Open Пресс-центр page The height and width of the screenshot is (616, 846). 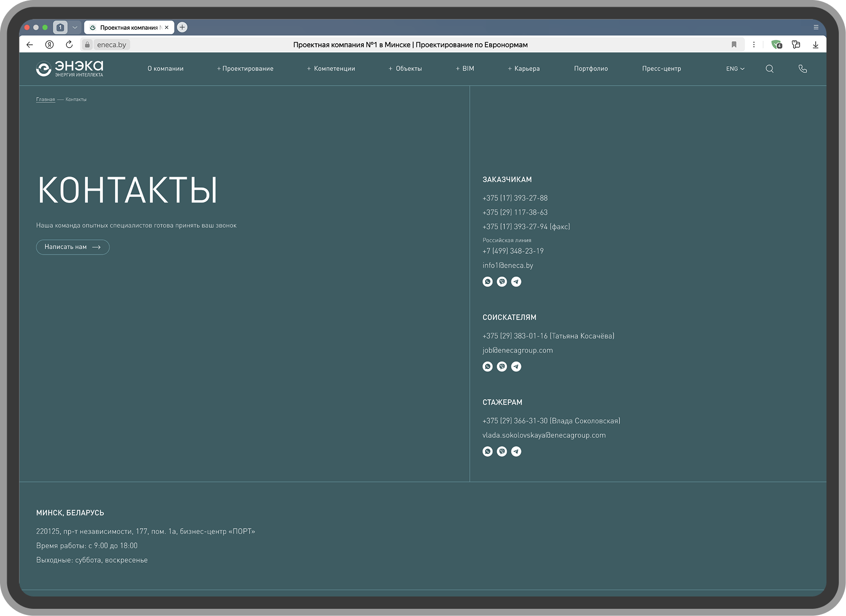point(661,69)
